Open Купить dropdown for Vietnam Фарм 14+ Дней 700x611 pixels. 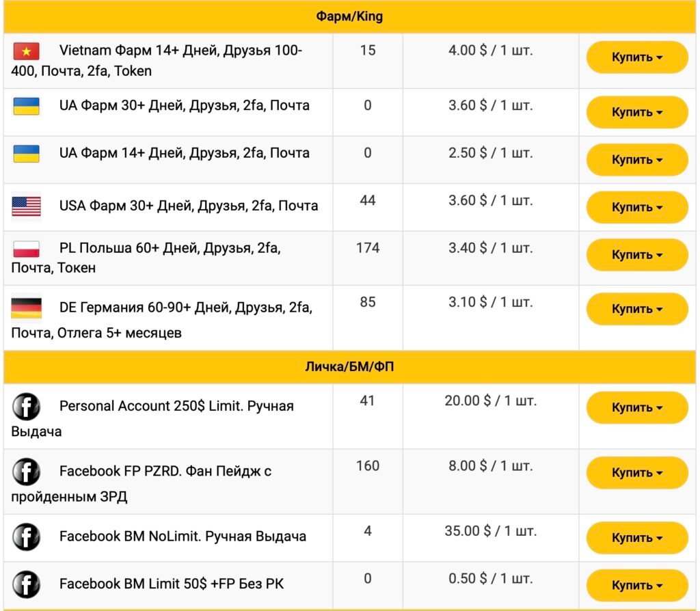[x=636, y=57]
